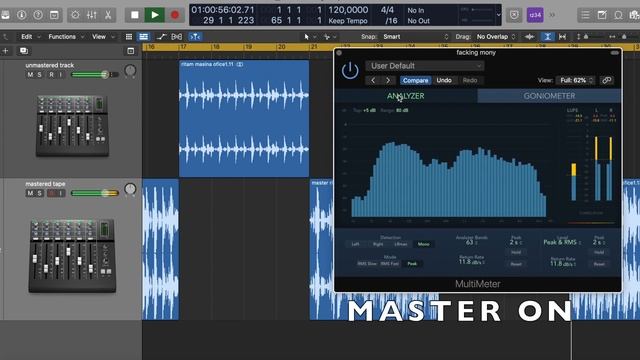Screen dimensions: 640x360
Task: Open the List Editors icon
Action: point(585,15)
